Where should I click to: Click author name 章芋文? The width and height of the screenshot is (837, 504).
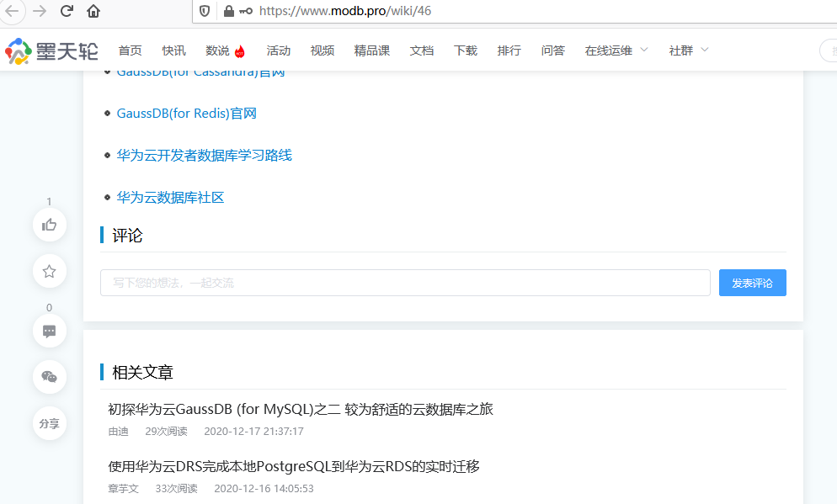coord(123,489)
